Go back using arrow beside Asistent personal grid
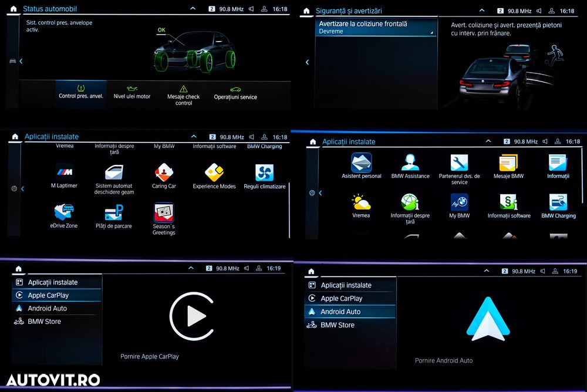 coord(321,193)
